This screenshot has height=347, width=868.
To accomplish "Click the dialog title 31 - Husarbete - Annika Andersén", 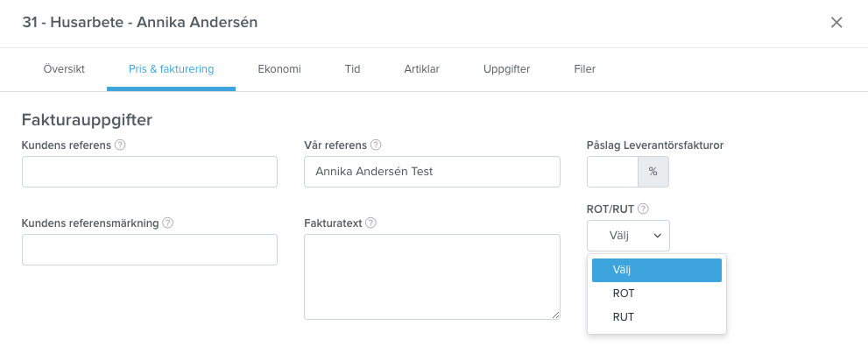I will point(139,23).
